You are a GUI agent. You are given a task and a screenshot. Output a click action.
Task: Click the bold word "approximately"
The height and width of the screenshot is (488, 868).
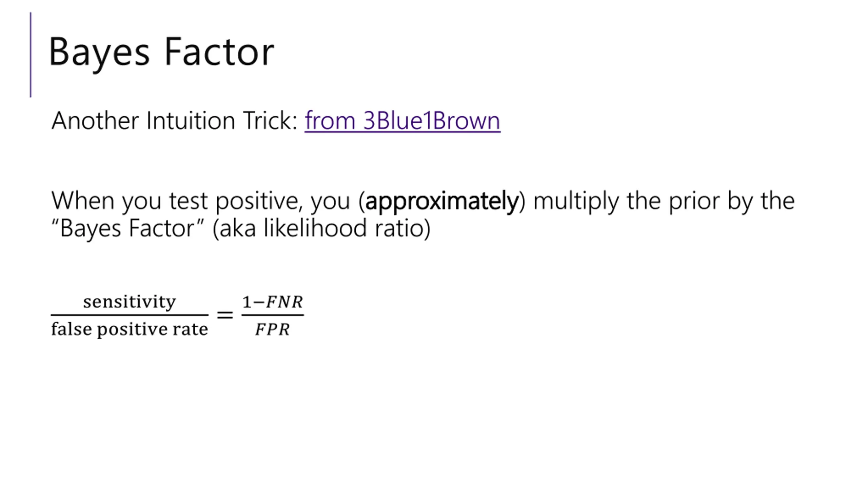coord(442,201)
